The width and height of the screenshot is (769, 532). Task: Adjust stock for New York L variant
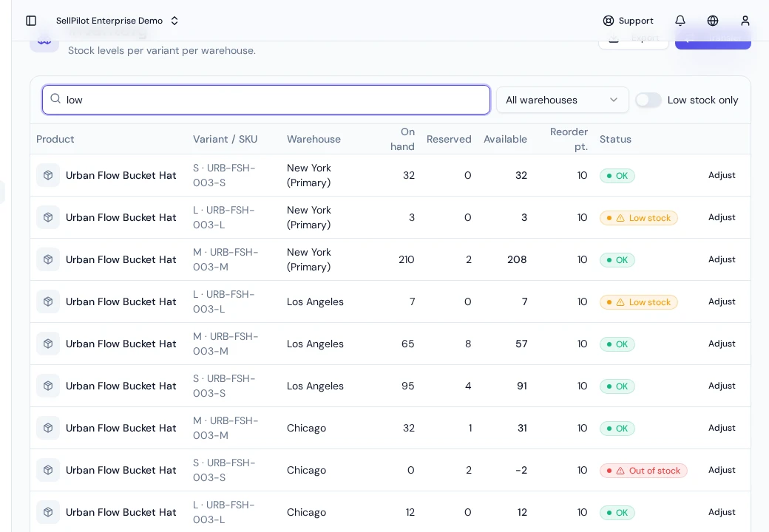pos(722,217)
